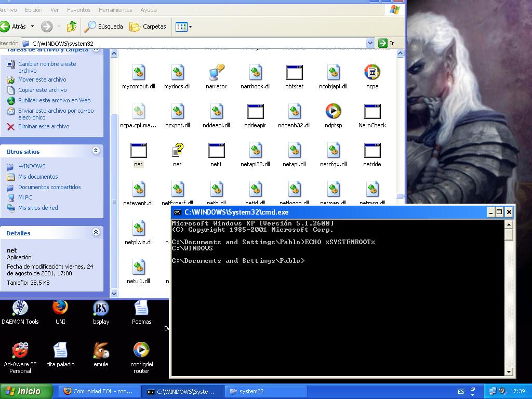Go back with the Atrás button
The height and width of the screenshot is (399, 532).
[13, 26]
